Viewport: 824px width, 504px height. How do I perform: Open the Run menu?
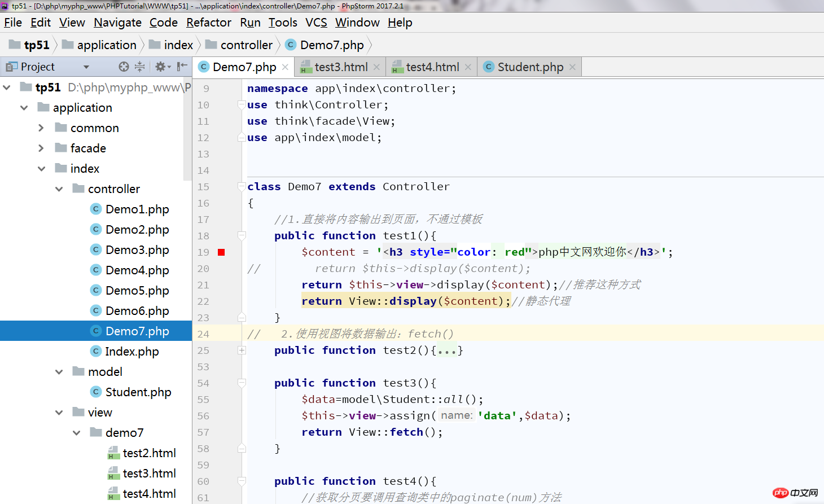click(x=250, y=23)
